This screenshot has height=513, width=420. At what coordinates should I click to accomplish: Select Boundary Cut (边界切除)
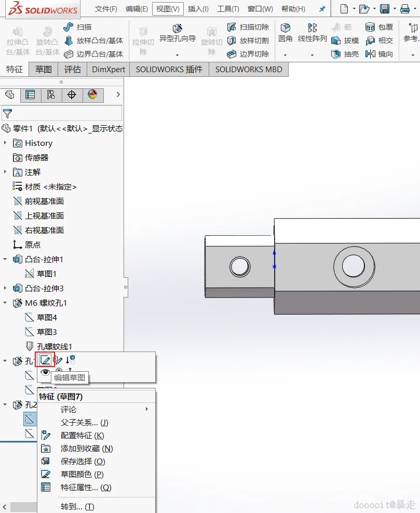248,54
